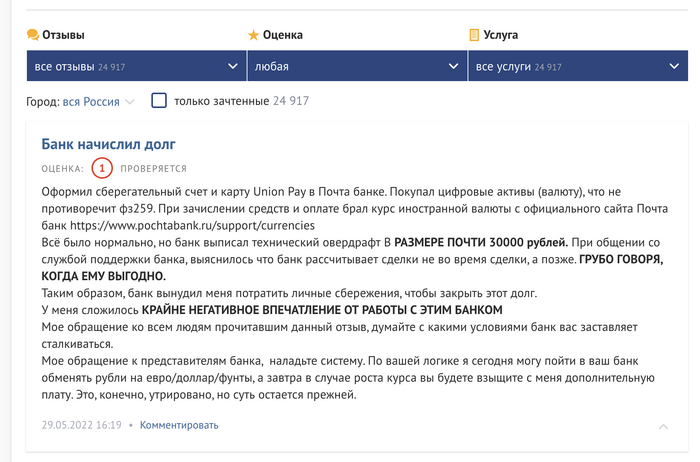The height and width of the screenshot is (462, 700).
Task: Click the arrow in the любая rating selector
Action: [453, 67]
